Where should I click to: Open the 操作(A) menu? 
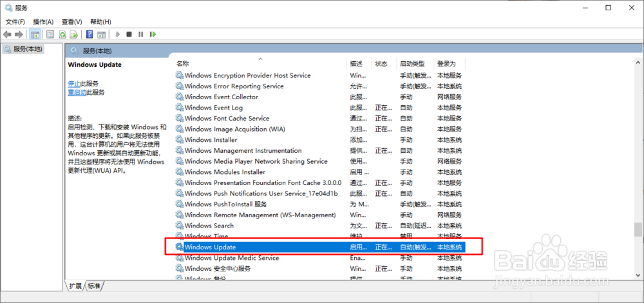[x=44, y=22]
